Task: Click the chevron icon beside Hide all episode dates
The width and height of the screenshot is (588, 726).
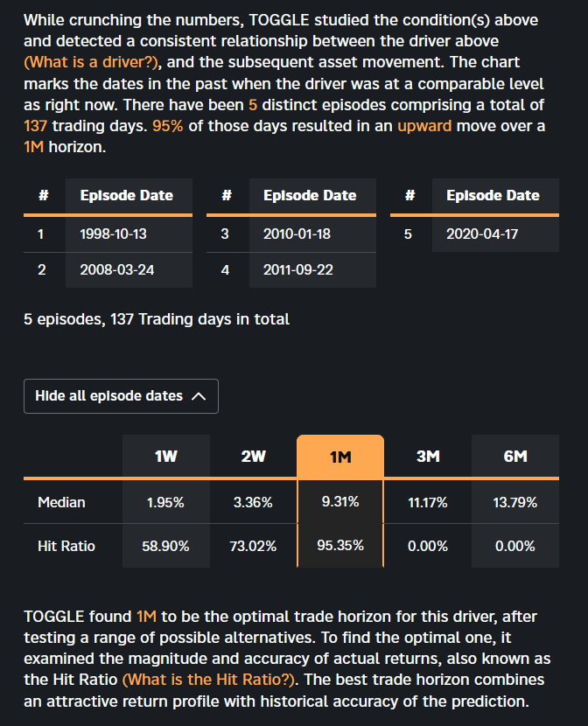Action: [x=199, y=396]
